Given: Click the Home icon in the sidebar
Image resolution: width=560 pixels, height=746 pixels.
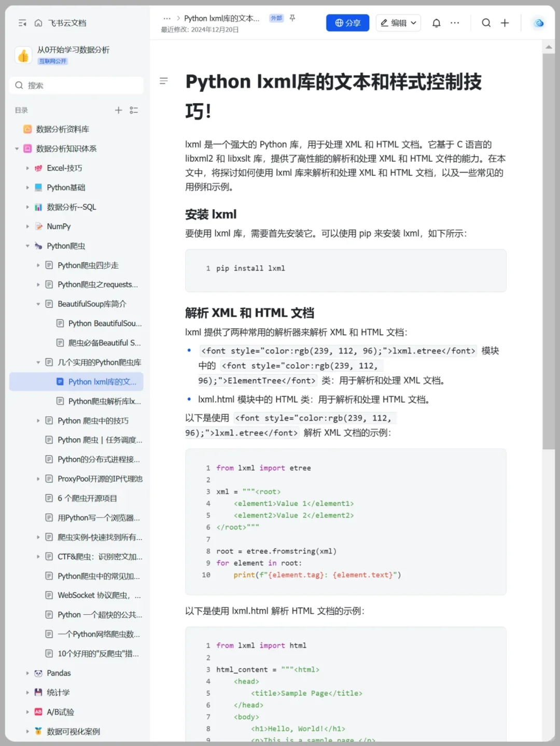Looking at the screenshot, I should [x=38, y=23].
